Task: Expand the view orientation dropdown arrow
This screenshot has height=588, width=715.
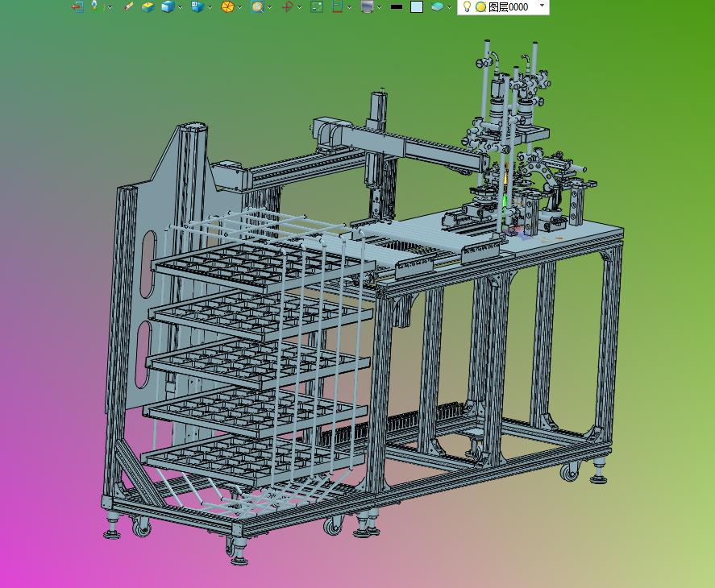Action: click(x=210, y=7)
